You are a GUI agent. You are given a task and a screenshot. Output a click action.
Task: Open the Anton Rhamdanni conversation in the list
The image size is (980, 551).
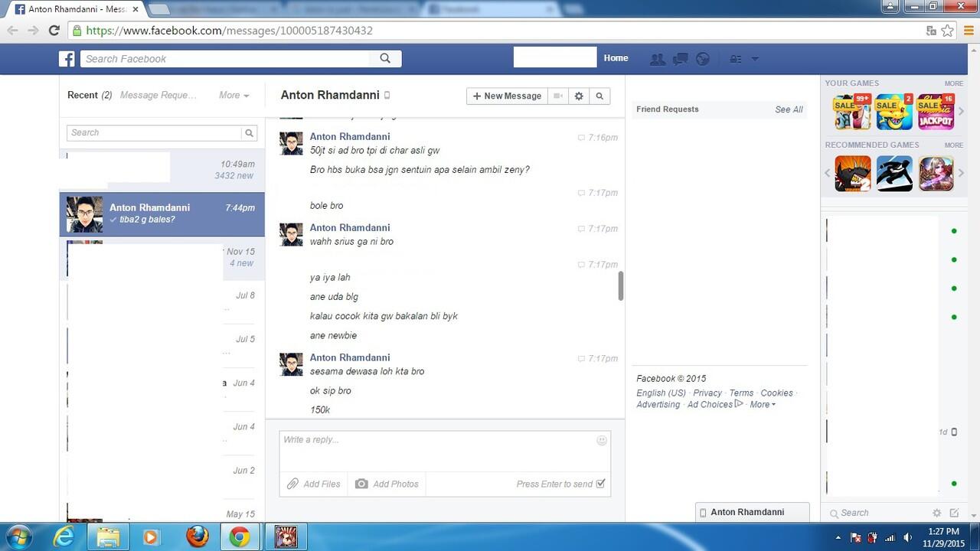[162, 214]
